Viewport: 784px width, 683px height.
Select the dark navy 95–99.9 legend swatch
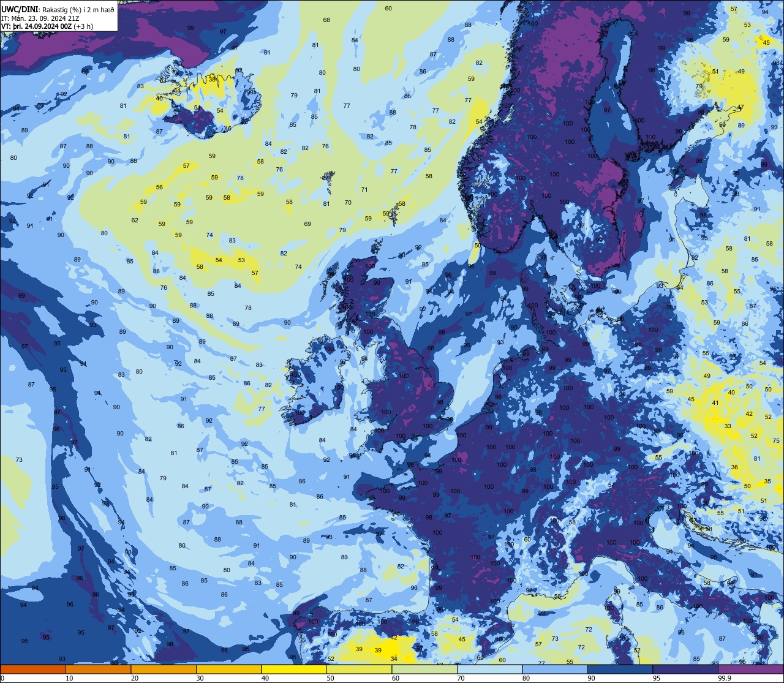[685, 670]
